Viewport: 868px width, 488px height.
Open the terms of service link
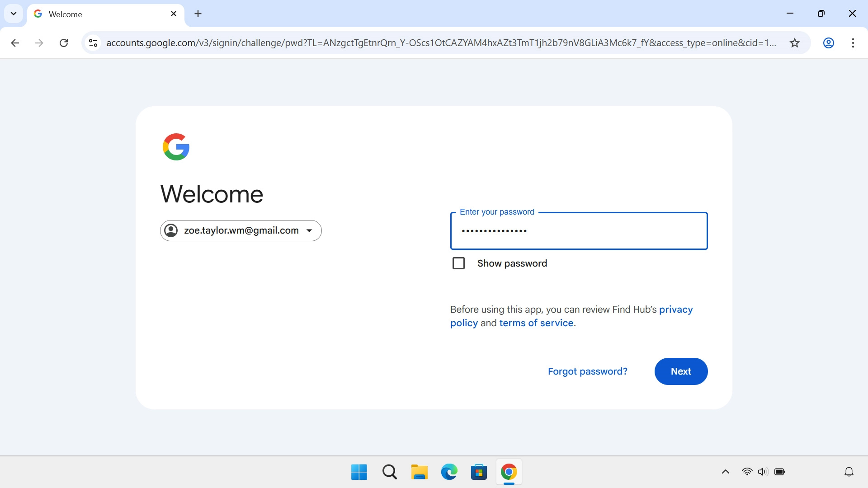(536, 323)
